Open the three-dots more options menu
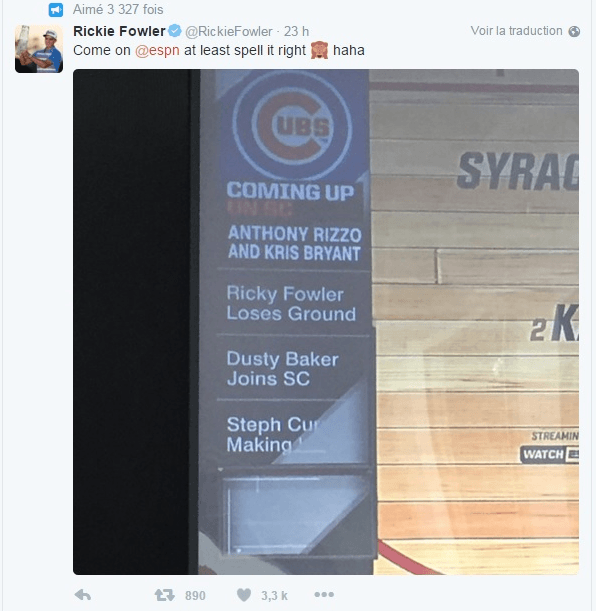The width and height of the screenshot is (596, 611). pyautogui.click(x=324, y=595)
